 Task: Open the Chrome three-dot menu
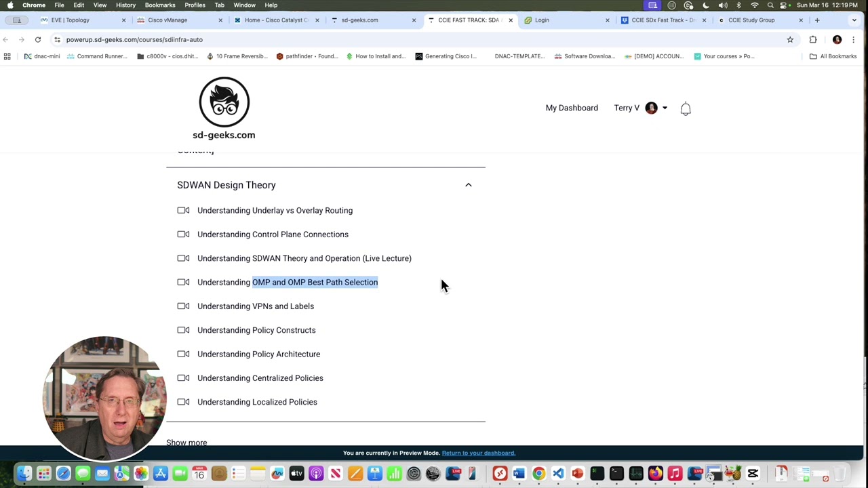point(853,40)
